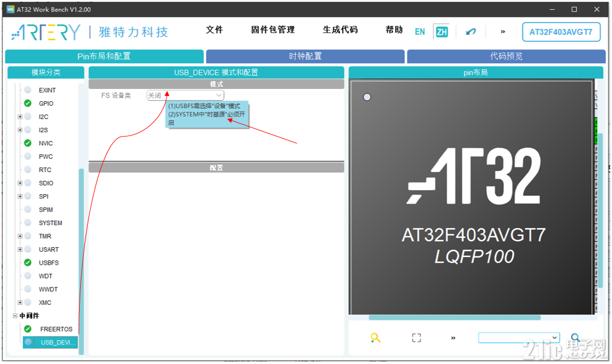Viewport: 612px width, 364px height.
Task: Click the blue search icon beside pin combo box
Action: (575, 337)
